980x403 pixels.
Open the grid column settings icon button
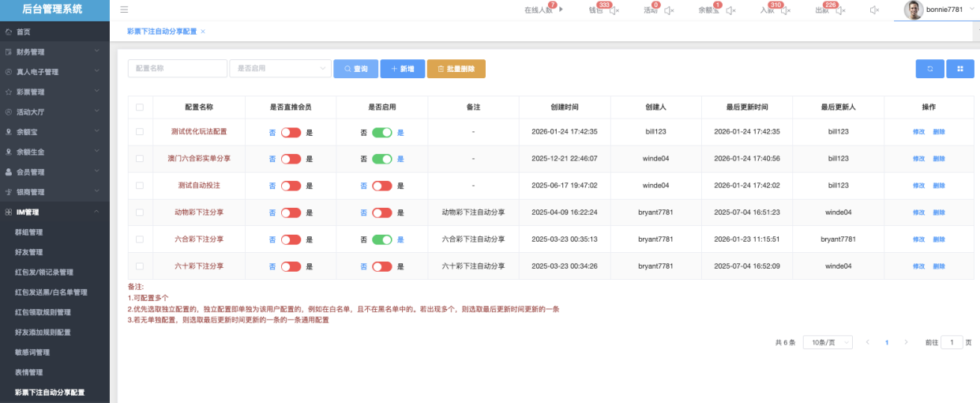(x=959, y=69)
